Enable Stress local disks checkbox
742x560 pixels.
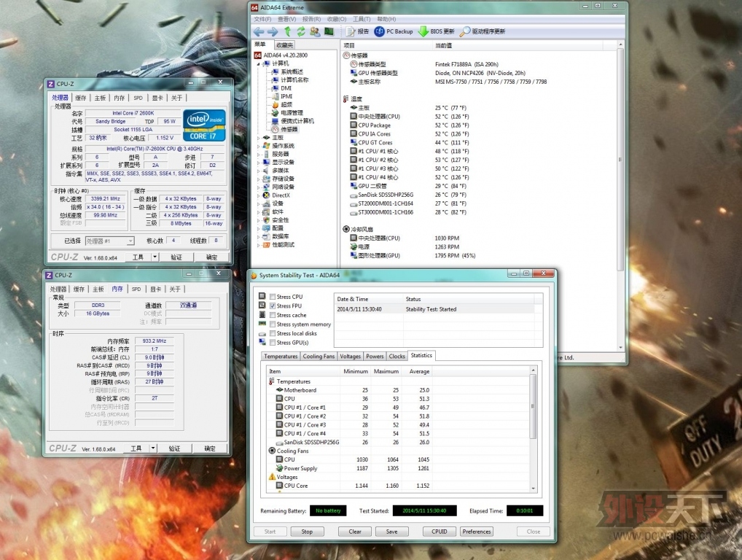pos(273,333)
